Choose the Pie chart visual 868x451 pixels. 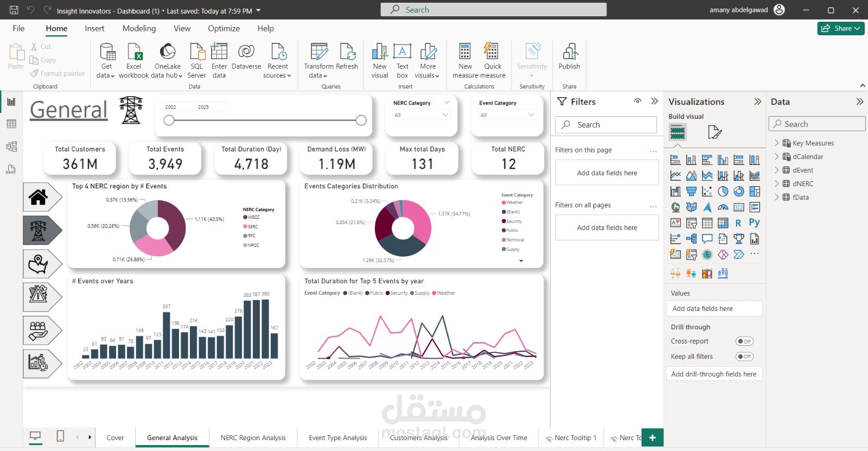(723, 191)
